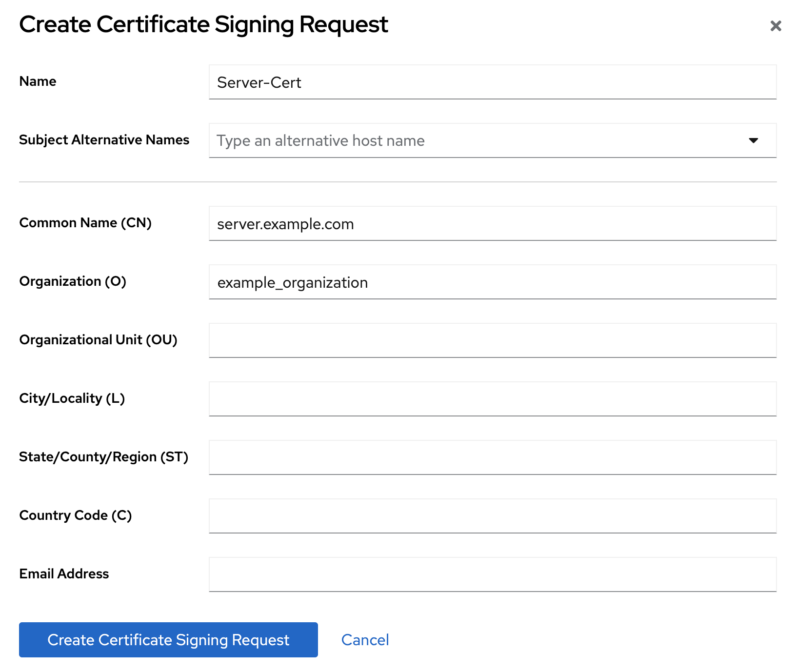Click the empty Organizational Unit input
Image resolution: width=795 pixels, height=672 pixels.
click(492, 340)
